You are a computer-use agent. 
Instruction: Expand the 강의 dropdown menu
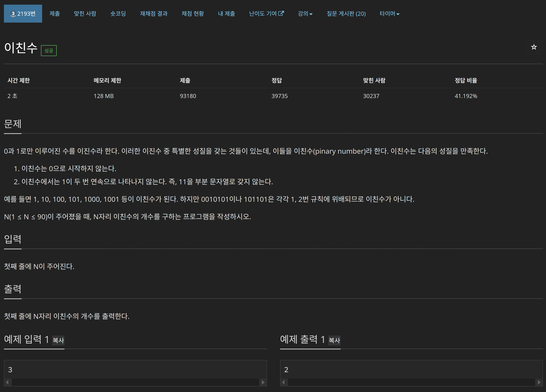pos(305,14)
